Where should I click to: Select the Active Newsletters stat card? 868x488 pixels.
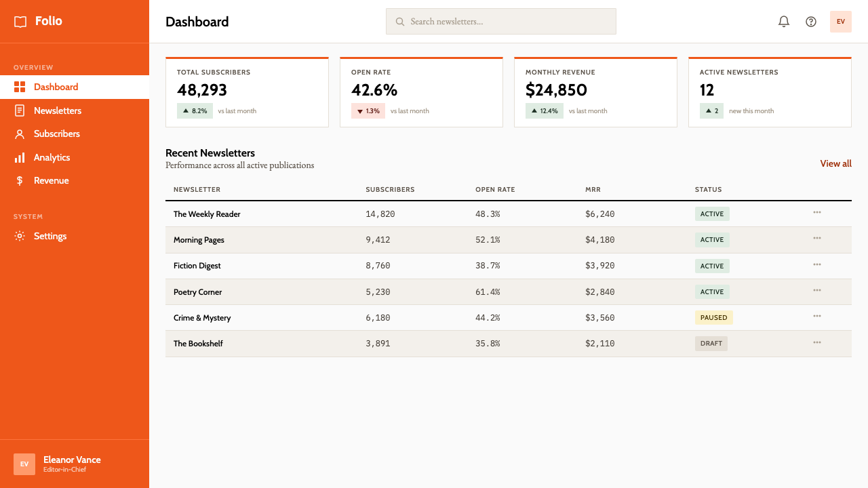coord(770,92)
